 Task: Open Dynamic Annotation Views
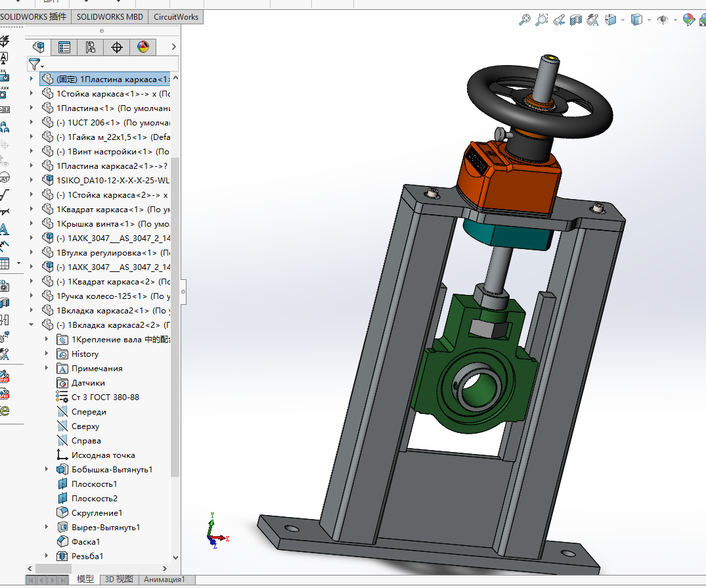point(593,20)
